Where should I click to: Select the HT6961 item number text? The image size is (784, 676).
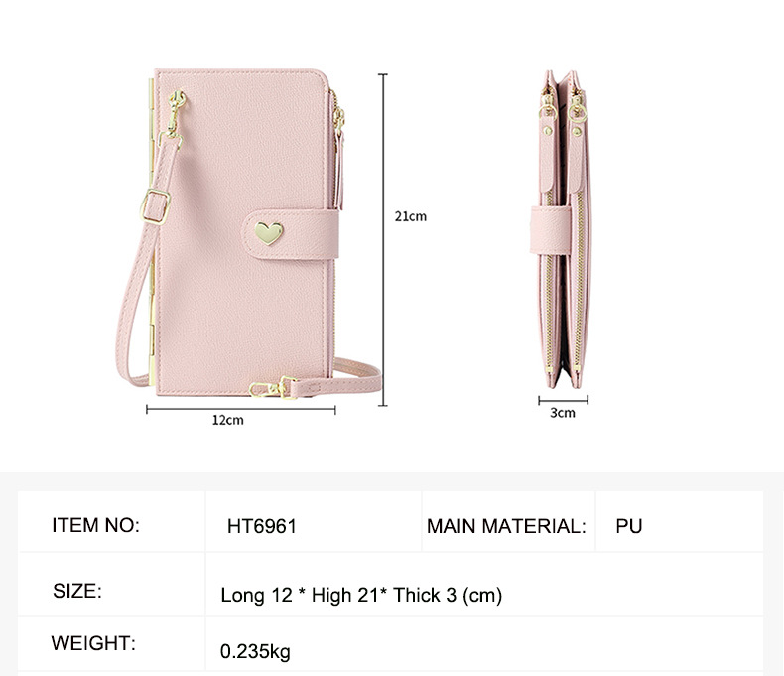pyautogui.click(x=262, y=526)
